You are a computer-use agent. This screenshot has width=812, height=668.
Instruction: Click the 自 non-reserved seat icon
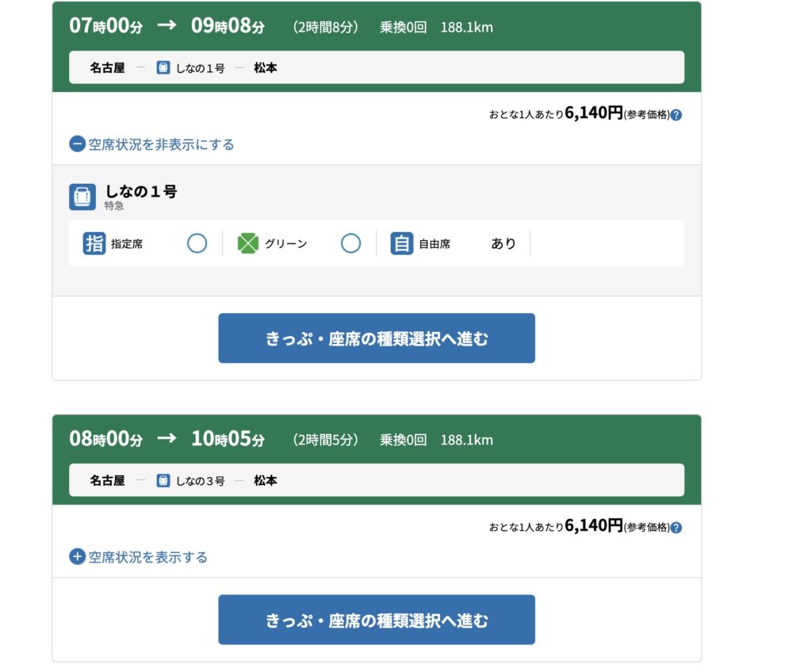click(x=402, y=243)
